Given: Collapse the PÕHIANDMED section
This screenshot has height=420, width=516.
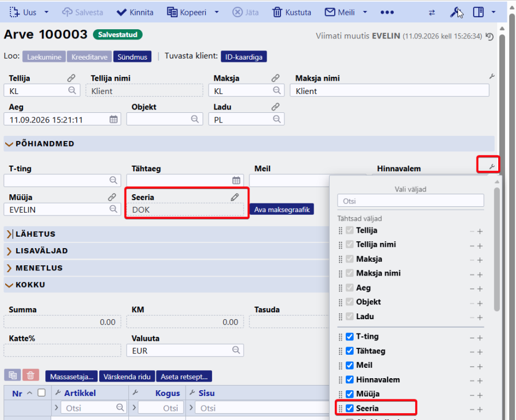Looking at the screenshot, I should tap(9, 144).
